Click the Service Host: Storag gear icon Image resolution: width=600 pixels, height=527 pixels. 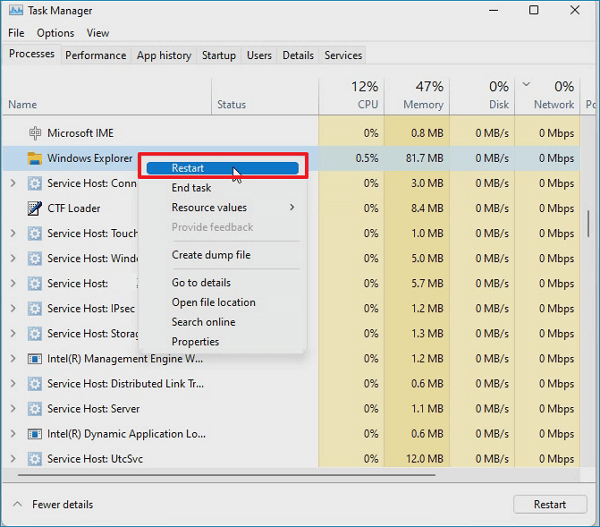[35, 334]
